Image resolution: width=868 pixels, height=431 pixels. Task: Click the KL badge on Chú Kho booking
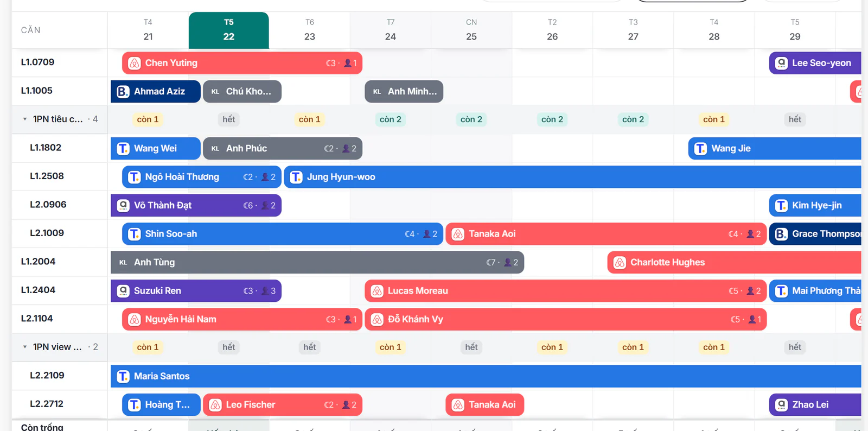pyautogui.click(x=215, y=92)
